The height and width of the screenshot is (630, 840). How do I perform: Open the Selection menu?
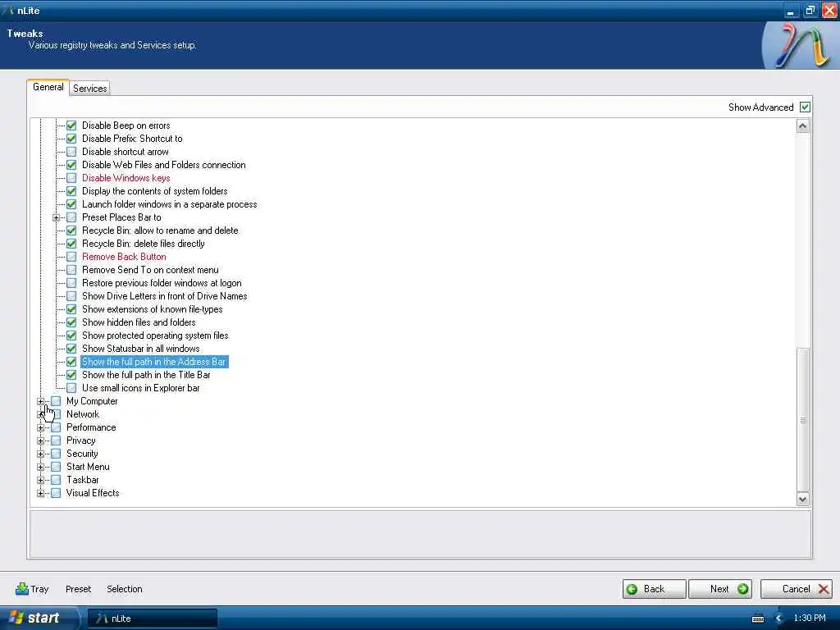125,589
